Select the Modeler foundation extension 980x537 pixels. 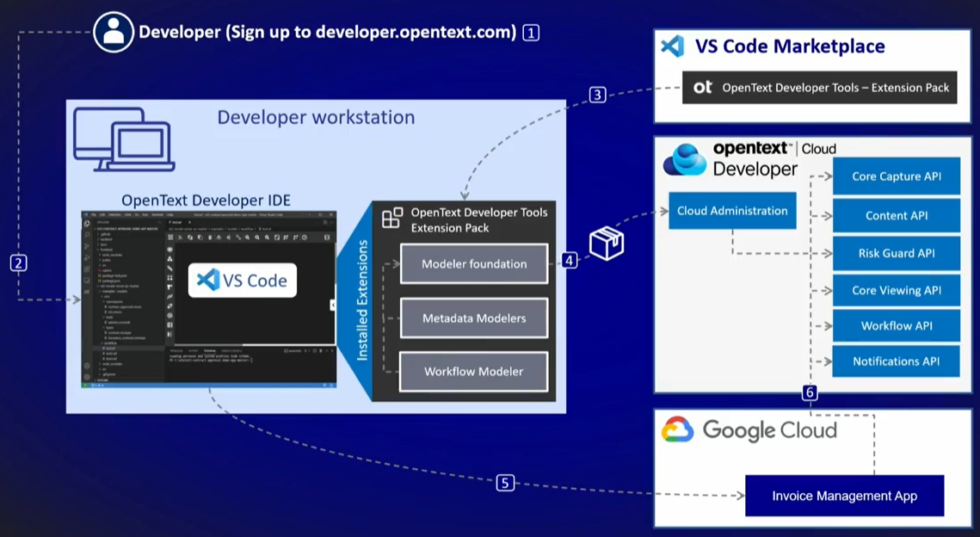pyautogui.click(x=474, y=264)
